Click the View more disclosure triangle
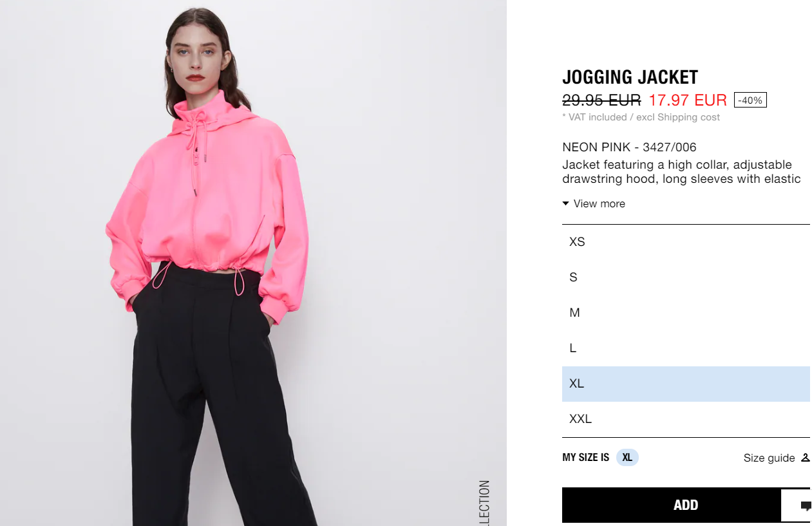This screenshot has width=812, height=526. tap(565, 203)
